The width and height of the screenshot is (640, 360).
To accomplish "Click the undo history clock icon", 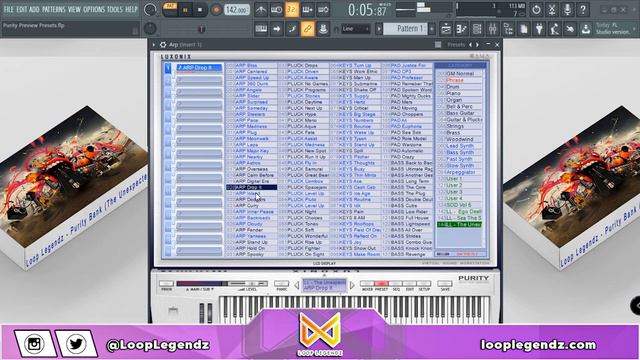I will click(x=536, y=10).
